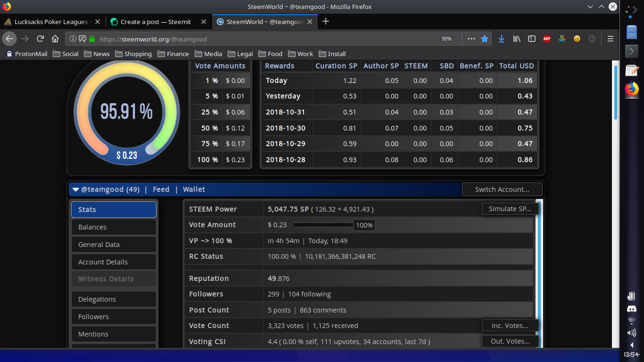Show the Firefox sidebar
The image size is (644, 362).
tap(532, 39)
